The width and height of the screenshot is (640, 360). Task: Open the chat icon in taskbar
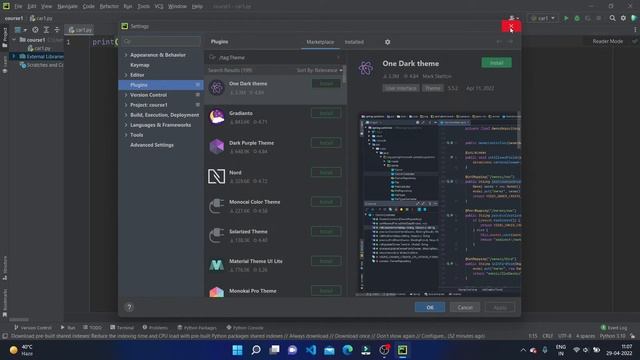292,350
